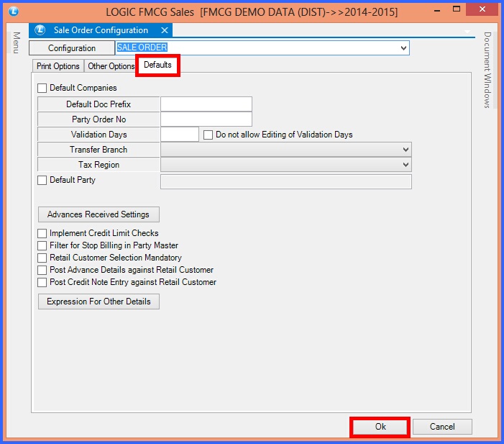Viewport: 504px width, 444px height.
Task: Open Advances Received Settings
Action: pos(98,214)
